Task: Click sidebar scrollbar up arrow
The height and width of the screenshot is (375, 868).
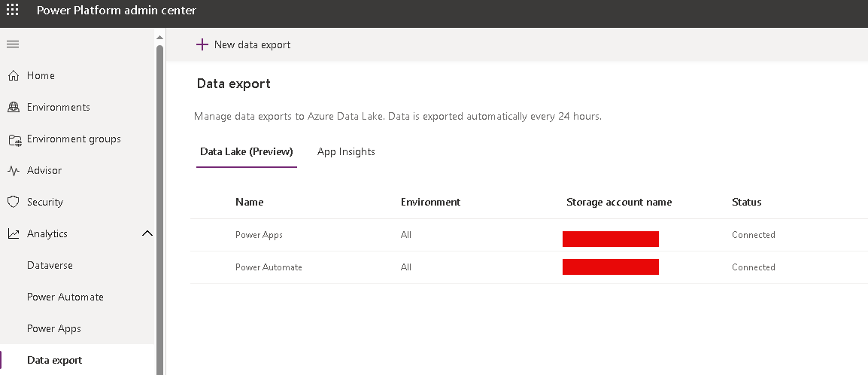Action: point(160,37)
